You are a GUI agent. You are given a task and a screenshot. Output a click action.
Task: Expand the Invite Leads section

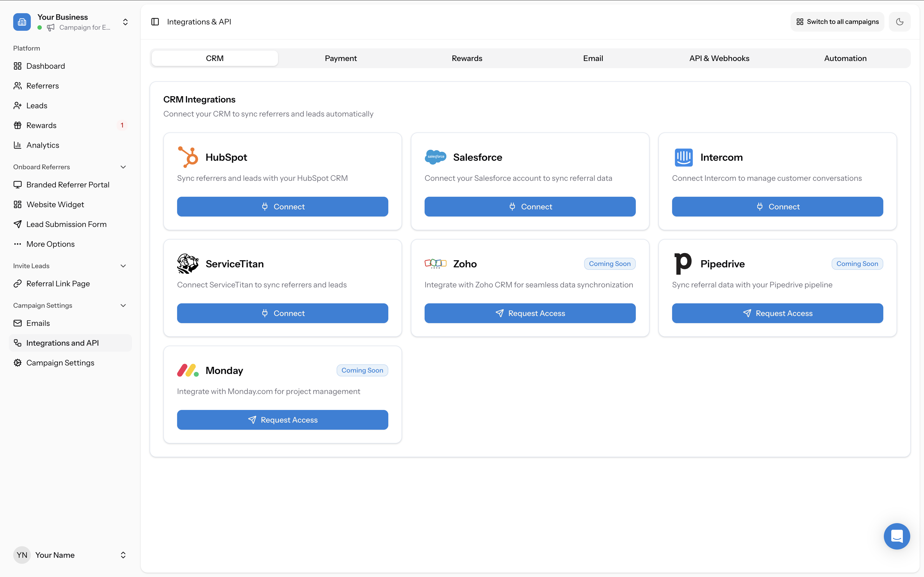tap(123, 266)
